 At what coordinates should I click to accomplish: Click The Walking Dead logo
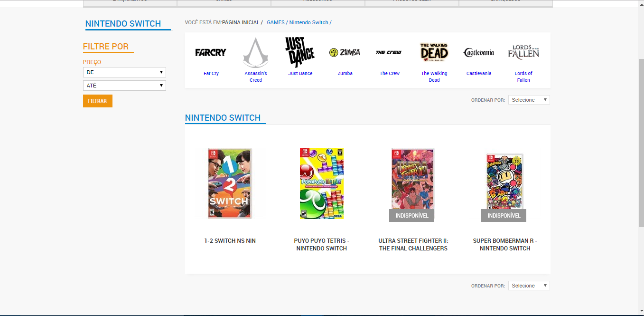[x=434, y=52]
